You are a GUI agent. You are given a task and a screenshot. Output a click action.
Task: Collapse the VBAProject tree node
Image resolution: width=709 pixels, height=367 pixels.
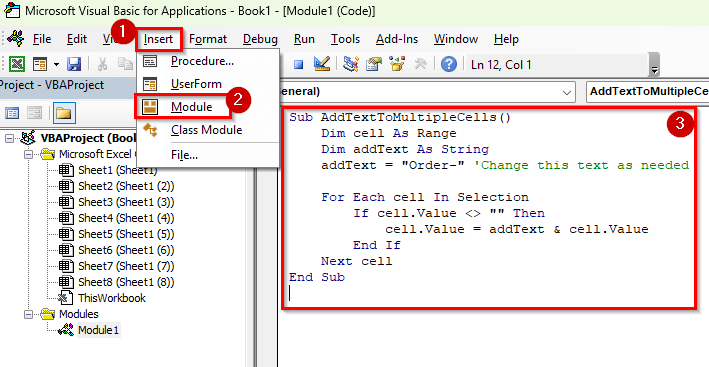coord(9,138)
